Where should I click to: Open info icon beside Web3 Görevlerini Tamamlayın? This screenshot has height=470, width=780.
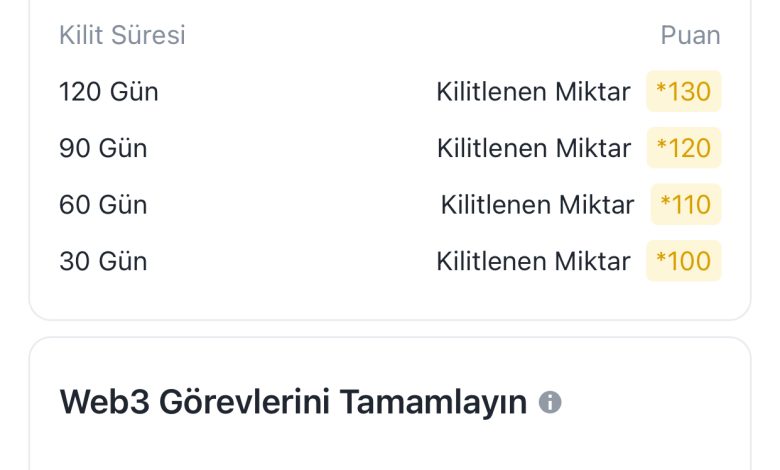coord(550,402)
